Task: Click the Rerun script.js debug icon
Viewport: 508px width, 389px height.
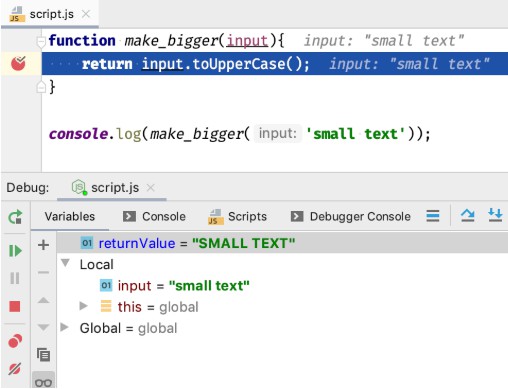Action: (15, 217)
